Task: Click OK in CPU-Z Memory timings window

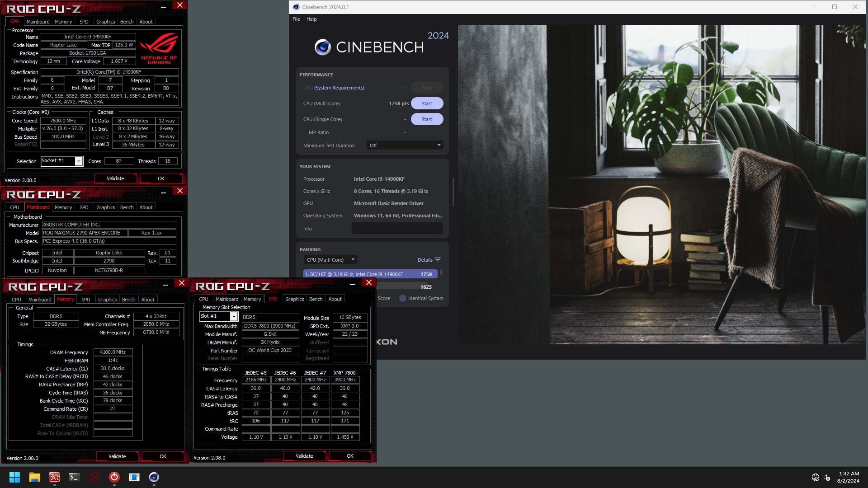Action: point(163,456)
